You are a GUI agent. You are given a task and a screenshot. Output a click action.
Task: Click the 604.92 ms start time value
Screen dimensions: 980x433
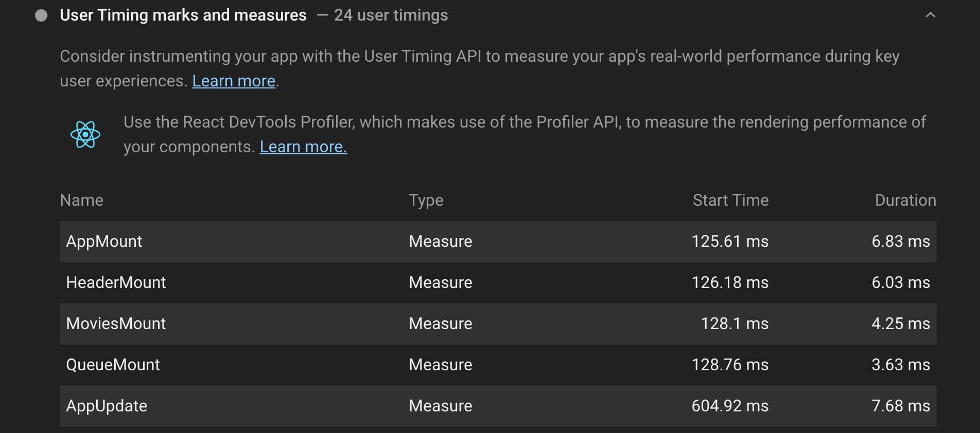click(x=729, y=406)
